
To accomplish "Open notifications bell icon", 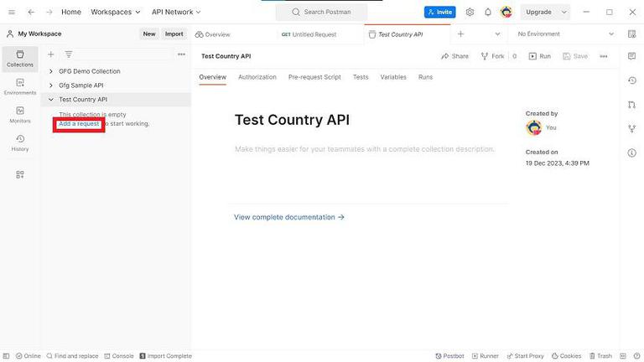I will coord(488,13).
